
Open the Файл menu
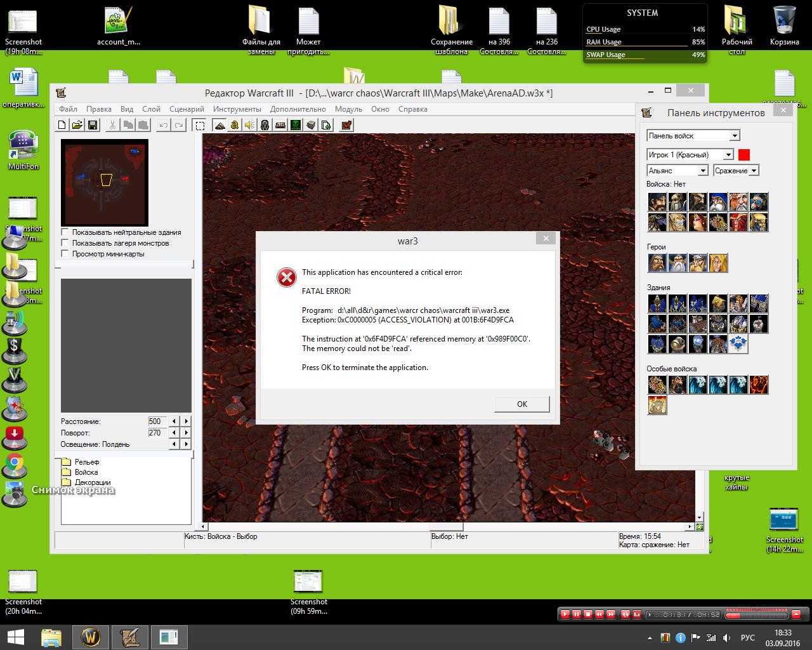[68, 109]
